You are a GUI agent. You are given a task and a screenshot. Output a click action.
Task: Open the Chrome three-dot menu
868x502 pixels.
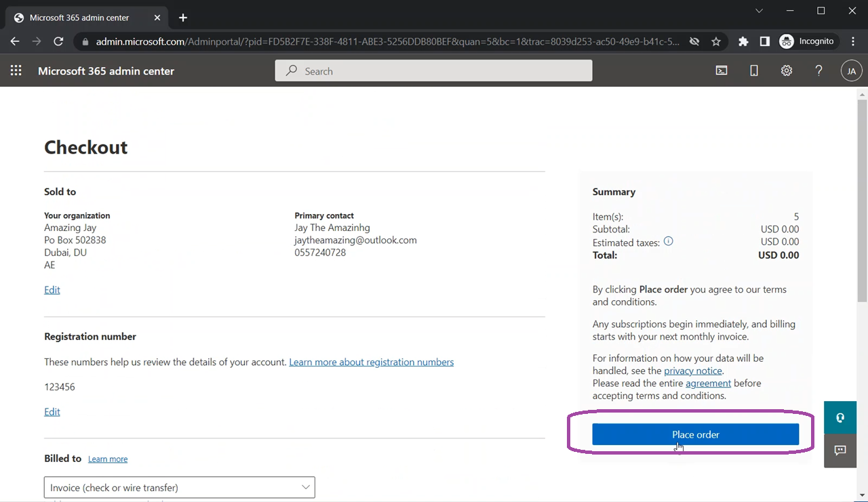(852, 41)
